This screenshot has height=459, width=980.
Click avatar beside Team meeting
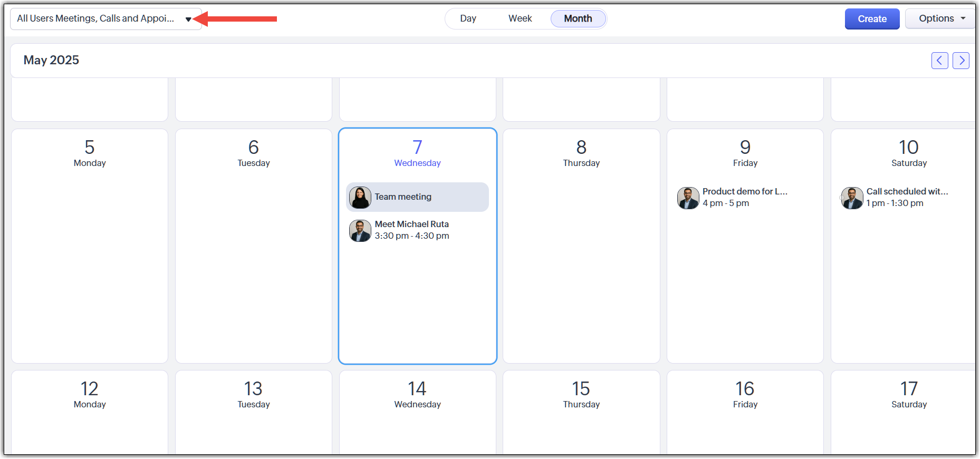pos(360,198)
